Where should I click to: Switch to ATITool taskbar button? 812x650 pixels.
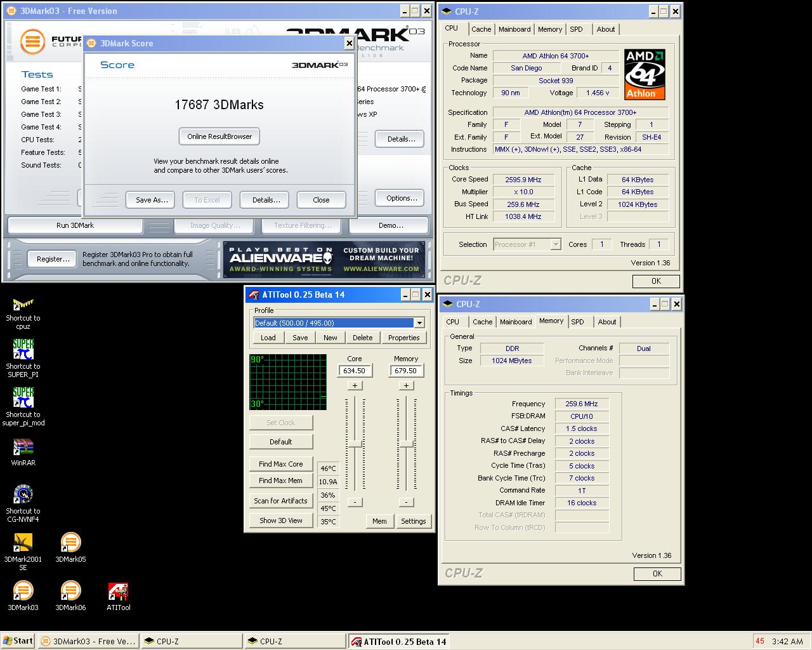398,641
